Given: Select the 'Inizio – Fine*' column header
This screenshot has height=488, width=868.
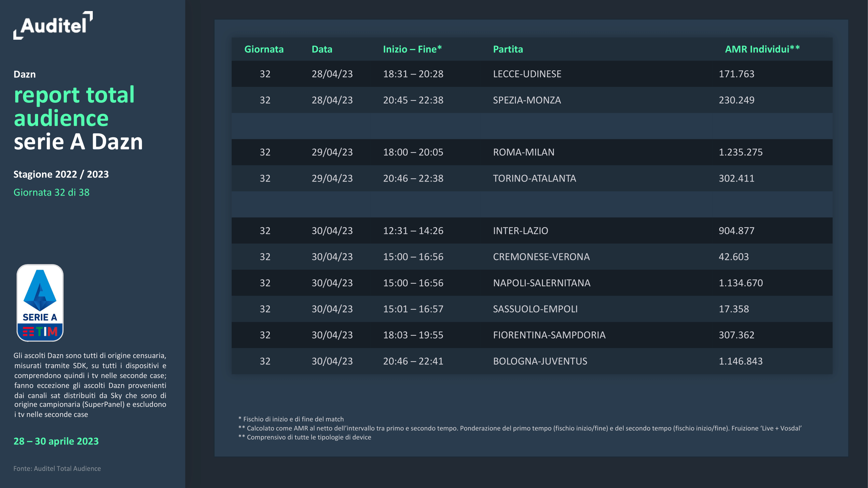Looking at the screenshot, I should 412,49.
